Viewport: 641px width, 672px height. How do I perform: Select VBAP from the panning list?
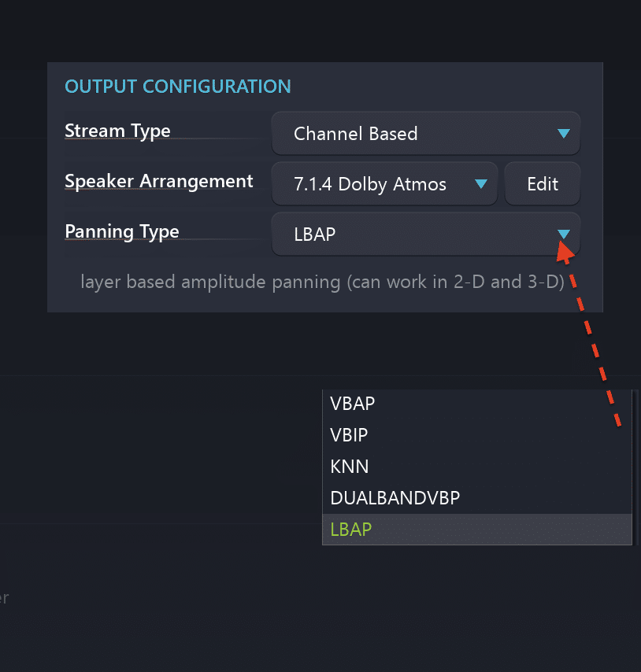pos(353,404)
